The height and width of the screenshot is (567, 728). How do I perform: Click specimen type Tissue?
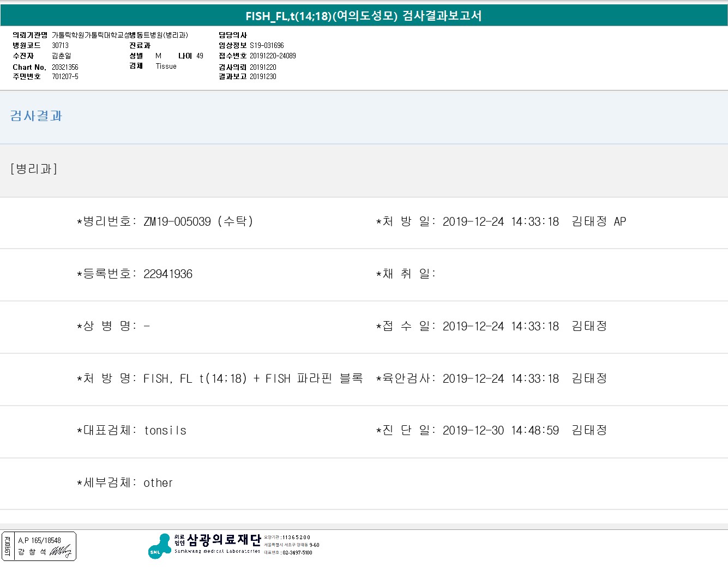click(x=166, y=67)
